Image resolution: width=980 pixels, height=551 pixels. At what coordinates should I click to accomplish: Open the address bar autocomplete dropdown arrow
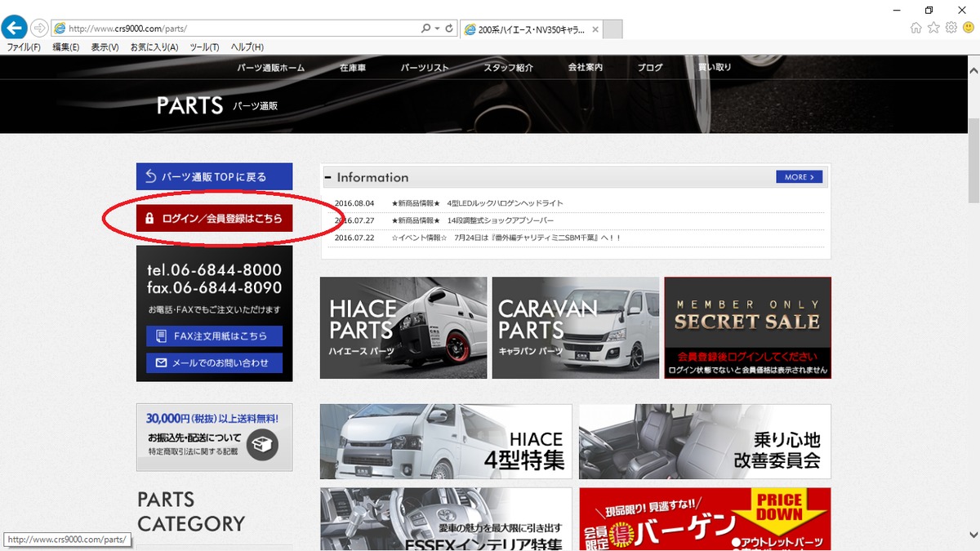[x=438, y=28]
